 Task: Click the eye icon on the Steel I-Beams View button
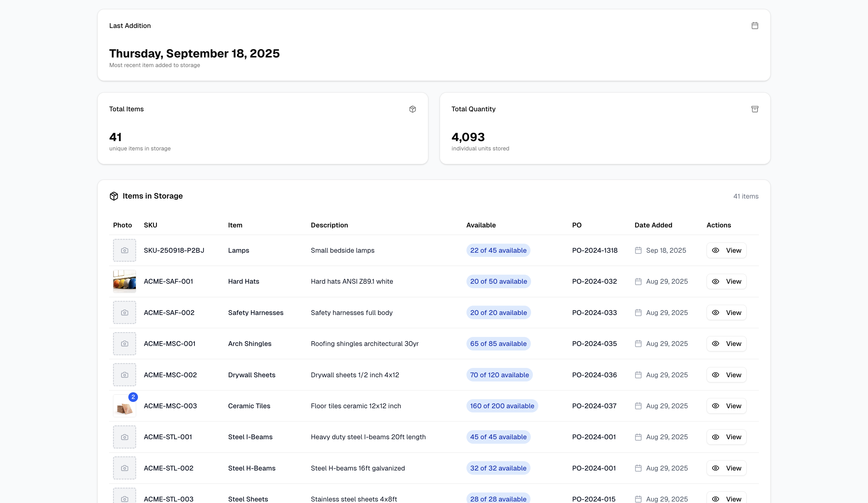tap(715, 437)
